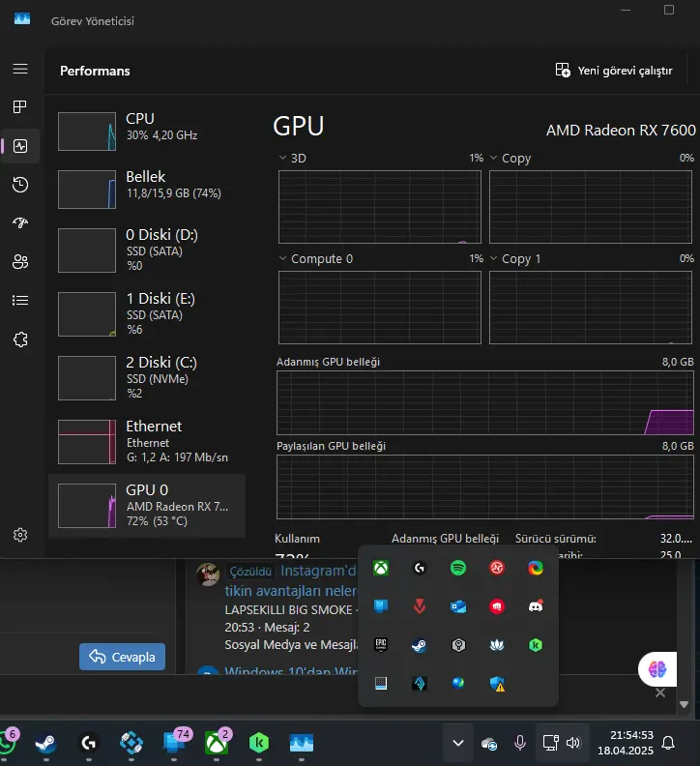
Task: Open Logitech G HUB in tray overflow
Action: click(420, 568)
